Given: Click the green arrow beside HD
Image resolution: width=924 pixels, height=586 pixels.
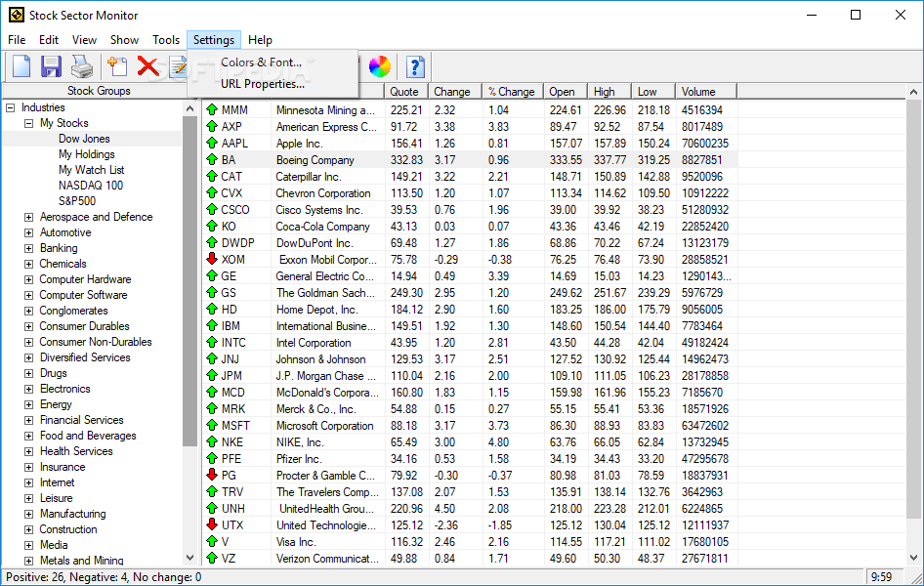Looking at the screenshot, I should [212, 309].
